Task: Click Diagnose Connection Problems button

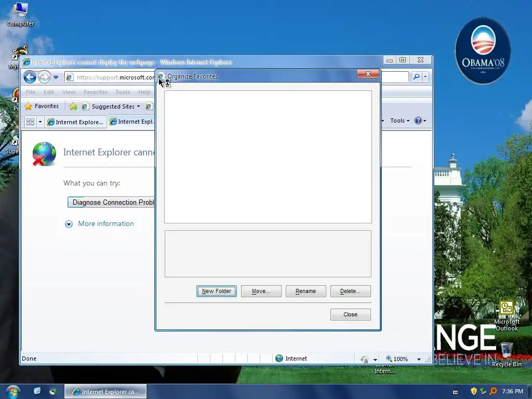Action: coord(112,202)
